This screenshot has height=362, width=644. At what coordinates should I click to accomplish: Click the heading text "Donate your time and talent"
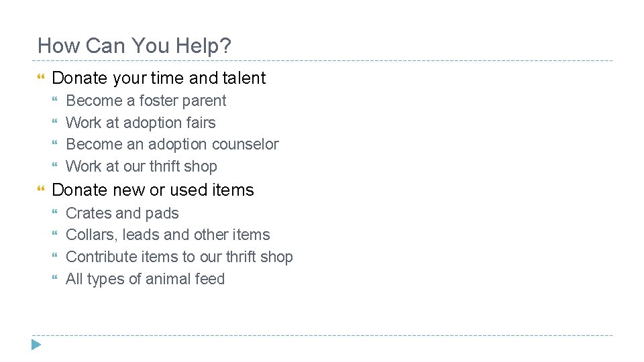(x=158, y=78)
